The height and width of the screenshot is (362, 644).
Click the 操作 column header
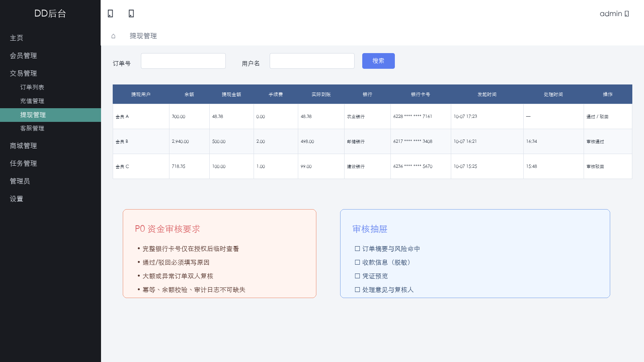coord(608,95)
